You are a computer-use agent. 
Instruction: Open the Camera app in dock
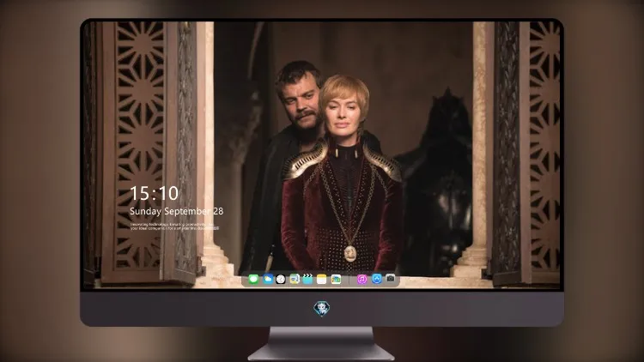391,279
